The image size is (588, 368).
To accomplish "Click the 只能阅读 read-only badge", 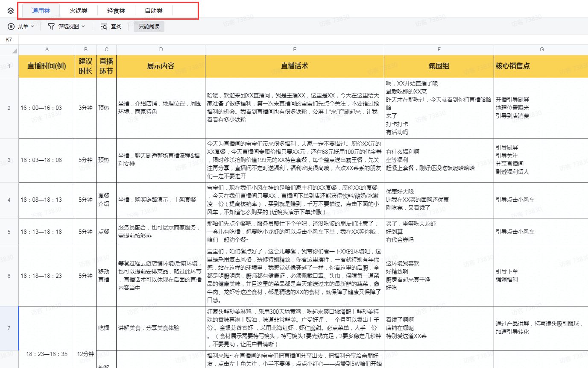I will coord(149,26).
